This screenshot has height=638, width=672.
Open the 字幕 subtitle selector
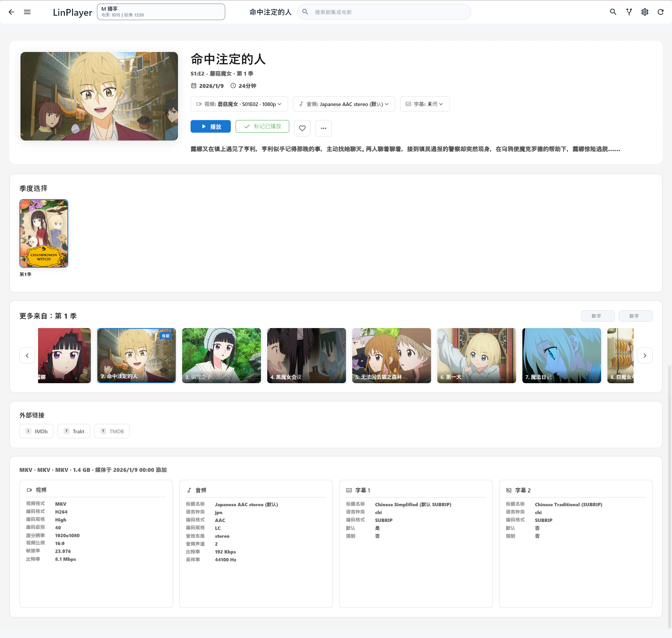click(x=424, y=104)
